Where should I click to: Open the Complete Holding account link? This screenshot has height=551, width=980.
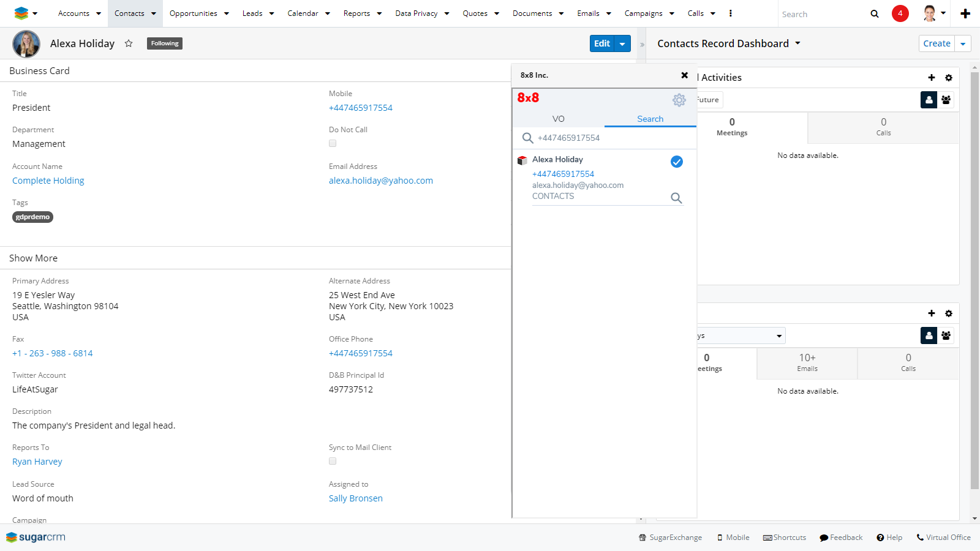48,181
